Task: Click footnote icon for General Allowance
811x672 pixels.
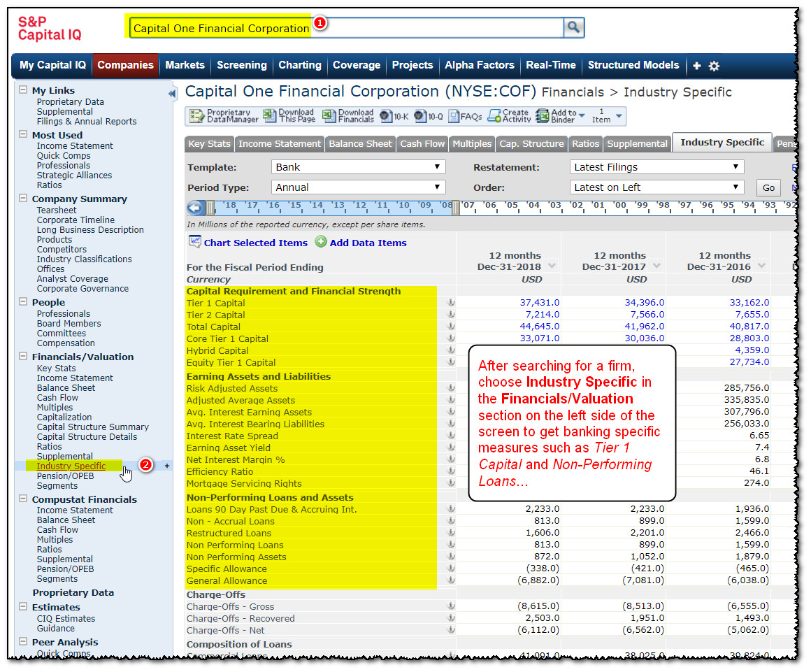Action: 451,580
